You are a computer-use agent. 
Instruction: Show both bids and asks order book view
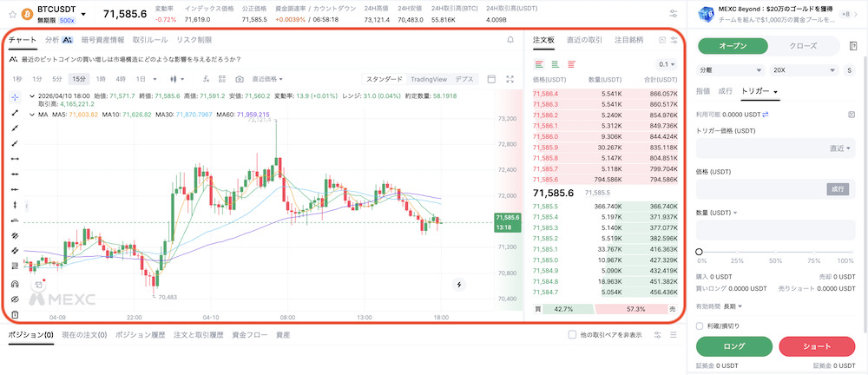click(x=538, y=64)
